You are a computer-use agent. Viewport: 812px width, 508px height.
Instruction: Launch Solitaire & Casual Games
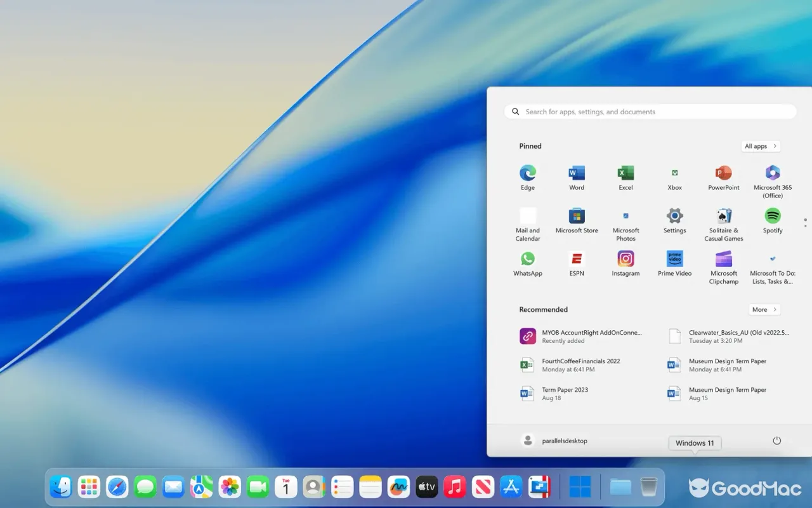(724, 224)
